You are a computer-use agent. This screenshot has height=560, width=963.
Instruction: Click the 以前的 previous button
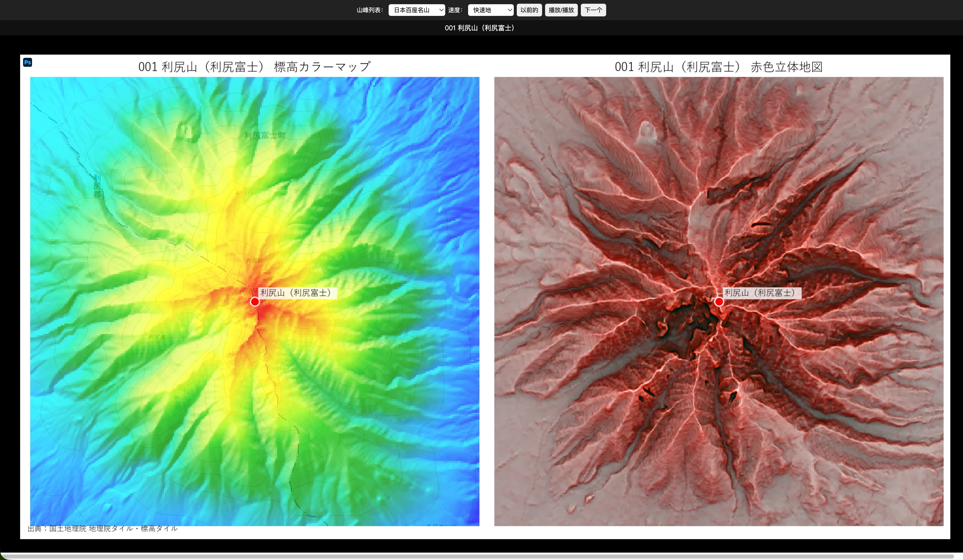coord(529,10)
